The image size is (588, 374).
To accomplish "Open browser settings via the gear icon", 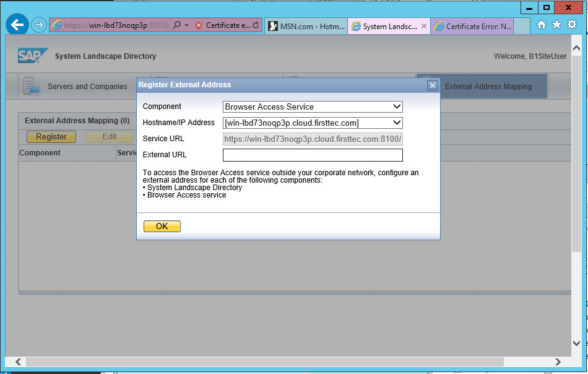I will [571, 24].
